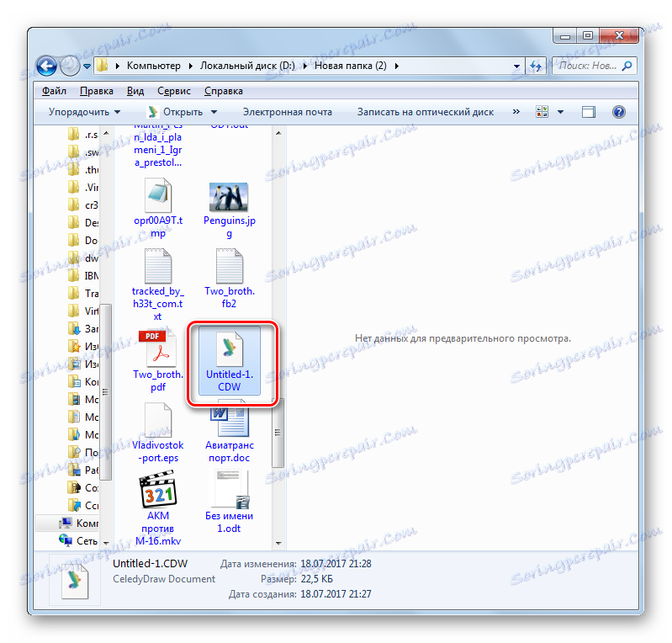Expand the arrow after Локальный диск (D:)
The width and height of the screenshot is (672, 643).
click(x=304, y=66)
